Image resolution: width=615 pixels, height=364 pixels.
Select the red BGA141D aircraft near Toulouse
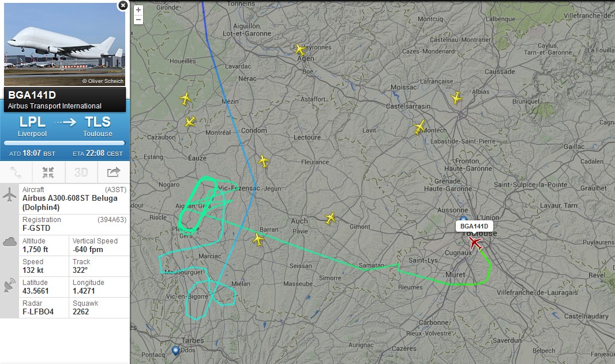click(x=475, y=243)
